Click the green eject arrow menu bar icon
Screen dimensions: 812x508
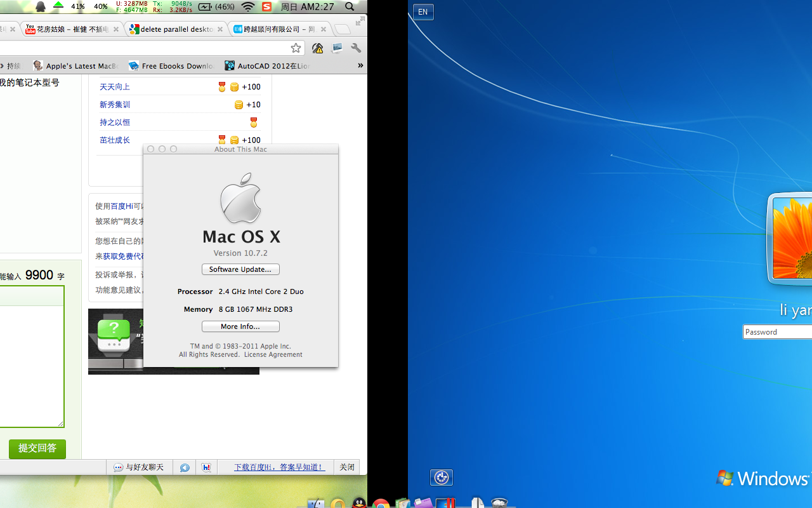58,6
